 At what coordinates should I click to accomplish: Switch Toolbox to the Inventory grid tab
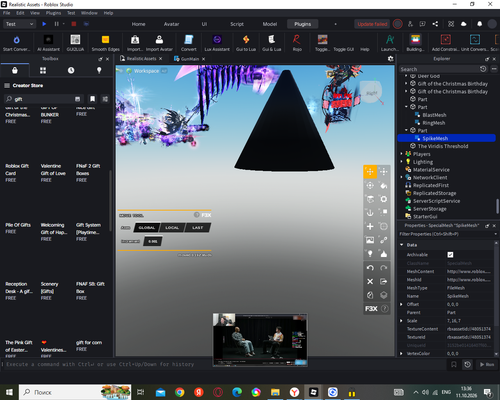[x=43, y=70]
